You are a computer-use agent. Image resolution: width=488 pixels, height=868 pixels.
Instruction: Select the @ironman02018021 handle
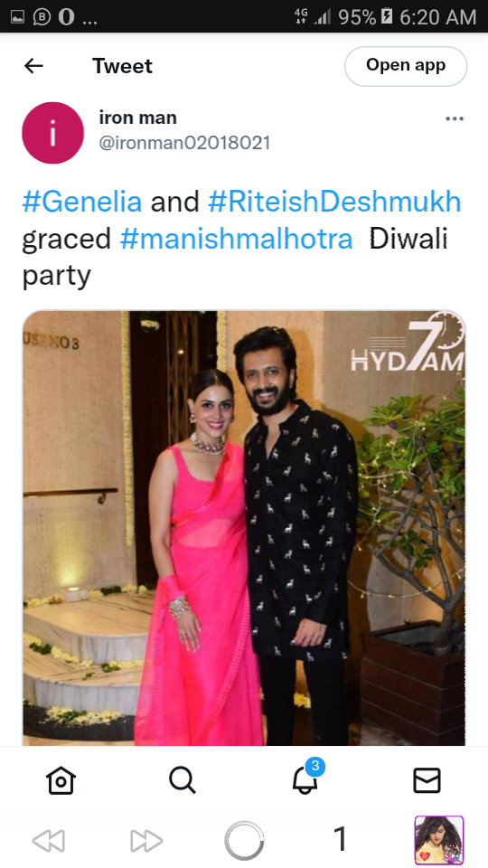184,143
